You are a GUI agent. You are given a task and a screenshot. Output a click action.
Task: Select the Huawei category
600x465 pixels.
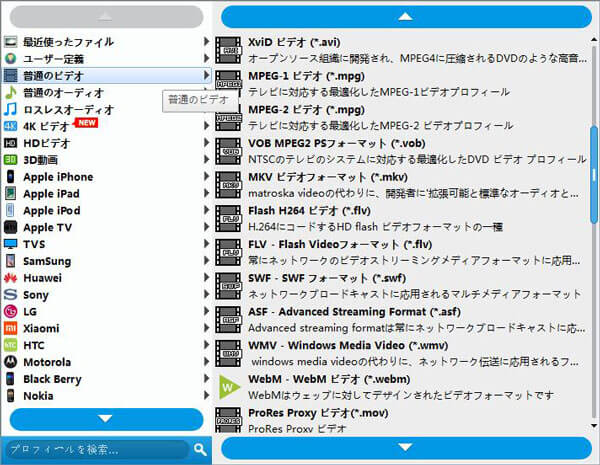(107, 277)
